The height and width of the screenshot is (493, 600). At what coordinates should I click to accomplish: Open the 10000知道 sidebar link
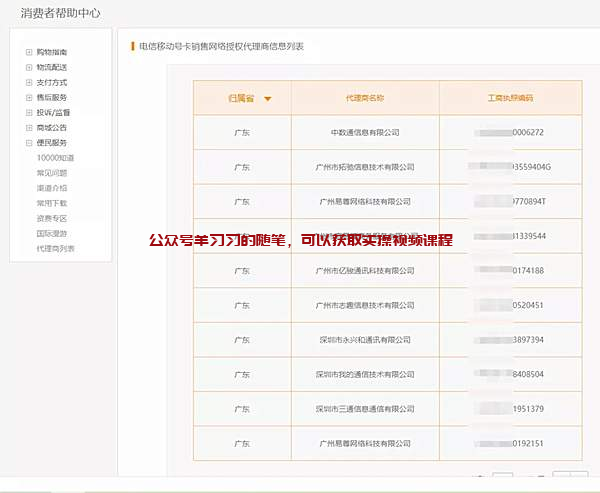tap(55, 158)
